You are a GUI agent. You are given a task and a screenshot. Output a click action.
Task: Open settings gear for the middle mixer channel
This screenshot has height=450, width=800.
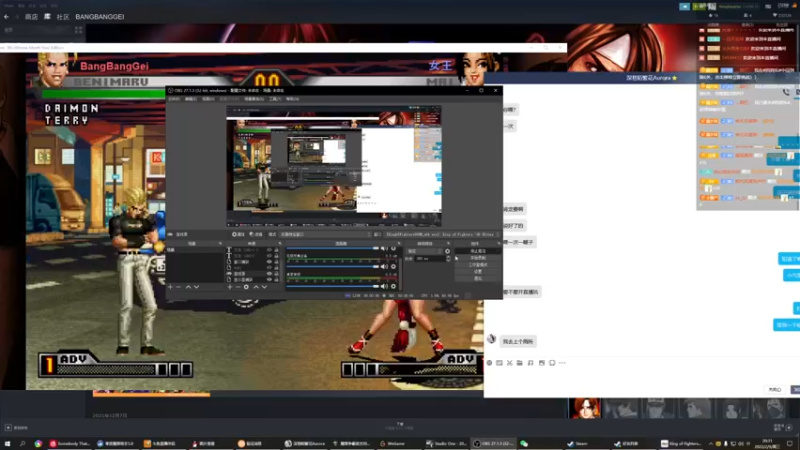tap(393, 267)
